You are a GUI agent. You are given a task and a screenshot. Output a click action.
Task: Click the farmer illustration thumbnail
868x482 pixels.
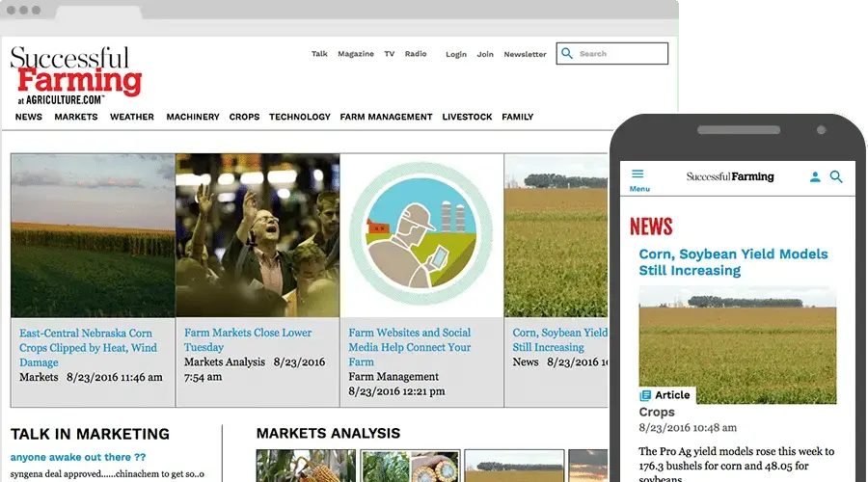click(x=421, y=235)
